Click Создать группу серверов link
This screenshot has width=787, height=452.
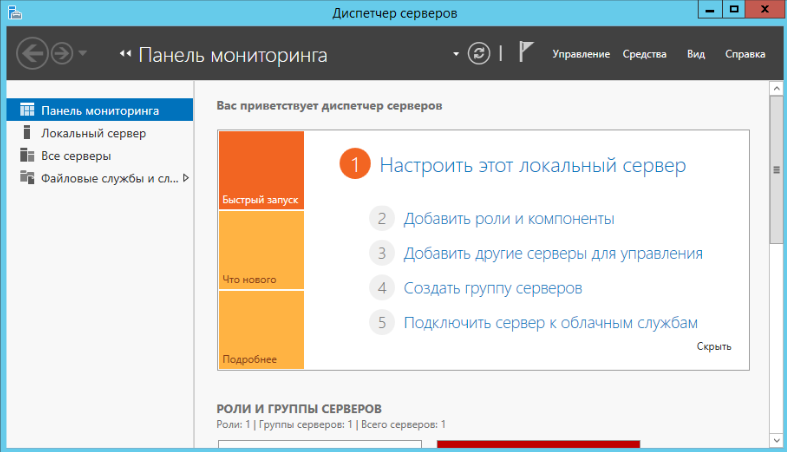tap(493, 288)
